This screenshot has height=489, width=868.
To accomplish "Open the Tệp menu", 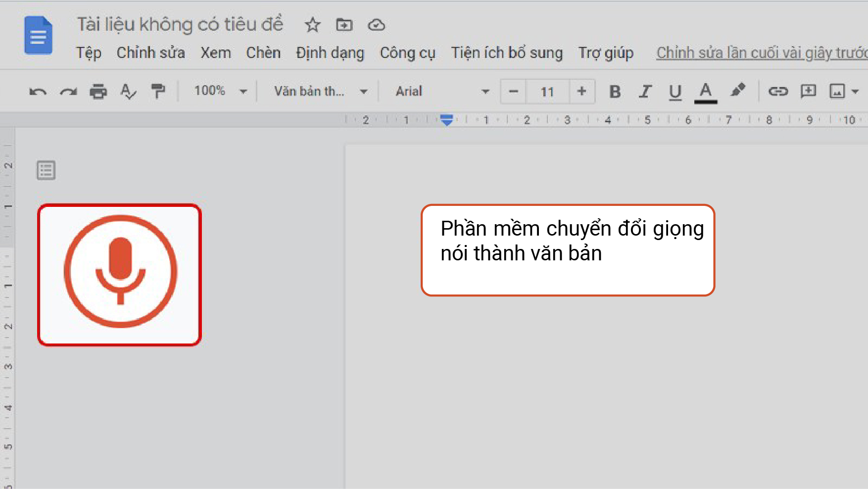I will [89, 52].
